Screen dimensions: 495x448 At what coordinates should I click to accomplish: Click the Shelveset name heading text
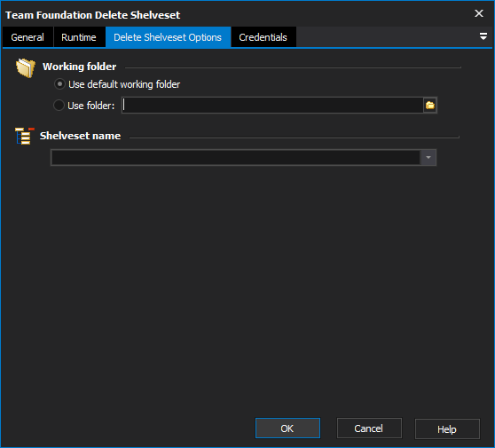point(80,136)
